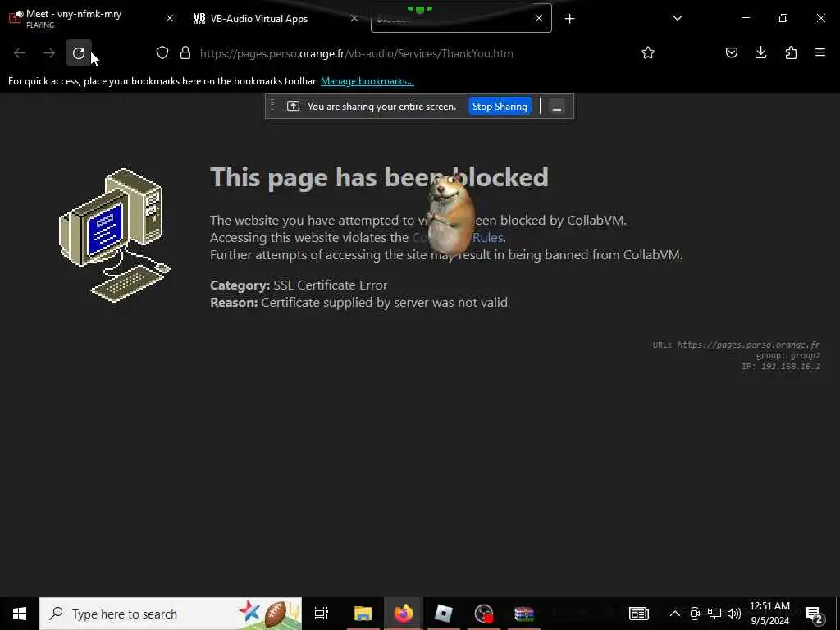This screenshot has width=840, height=630.
Task: Stop sharing your entire screen
Action: tap(500, 106)
